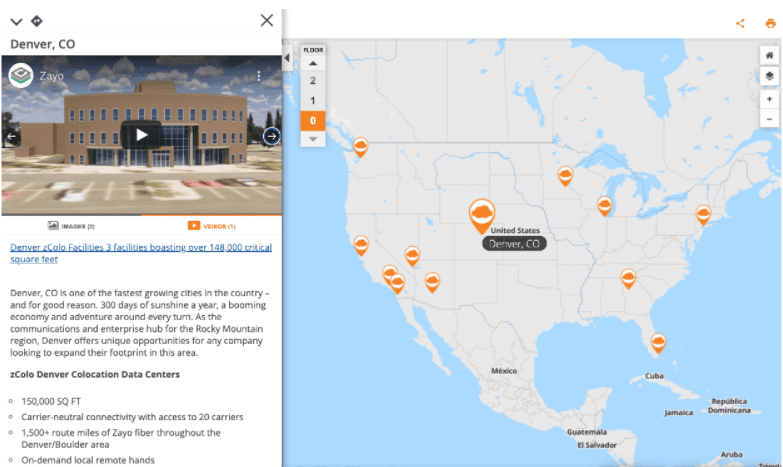Click the map home button
Screen dimensions: 783x467
[769, 55]
